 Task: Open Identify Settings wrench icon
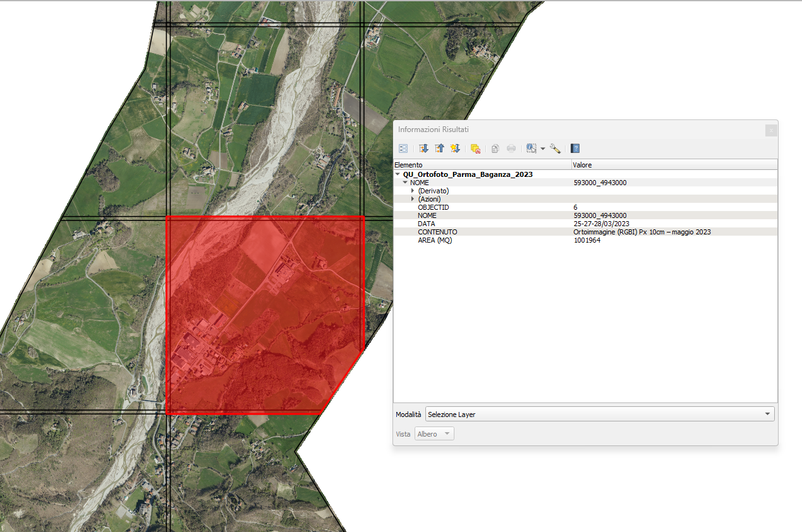[555, 148]
